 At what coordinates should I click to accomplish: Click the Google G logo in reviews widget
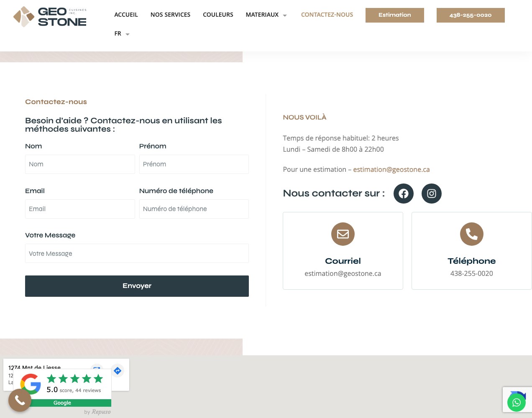coord(31,384)
